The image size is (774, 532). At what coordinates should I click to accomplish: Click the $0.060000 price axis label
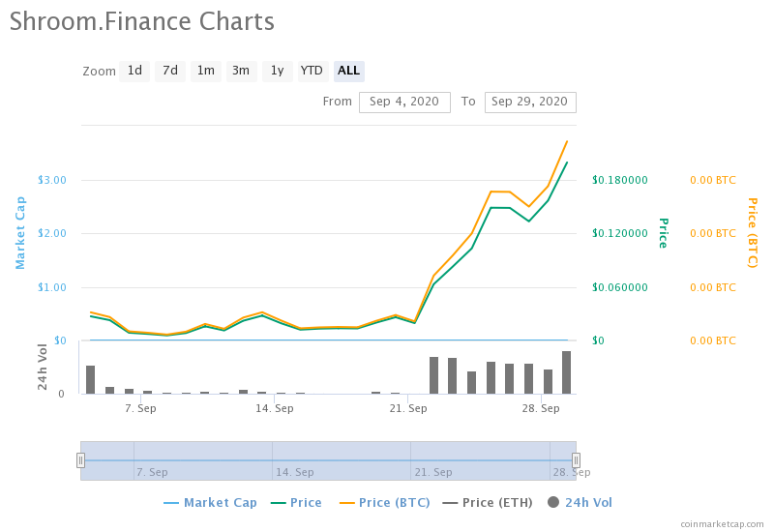620,287
